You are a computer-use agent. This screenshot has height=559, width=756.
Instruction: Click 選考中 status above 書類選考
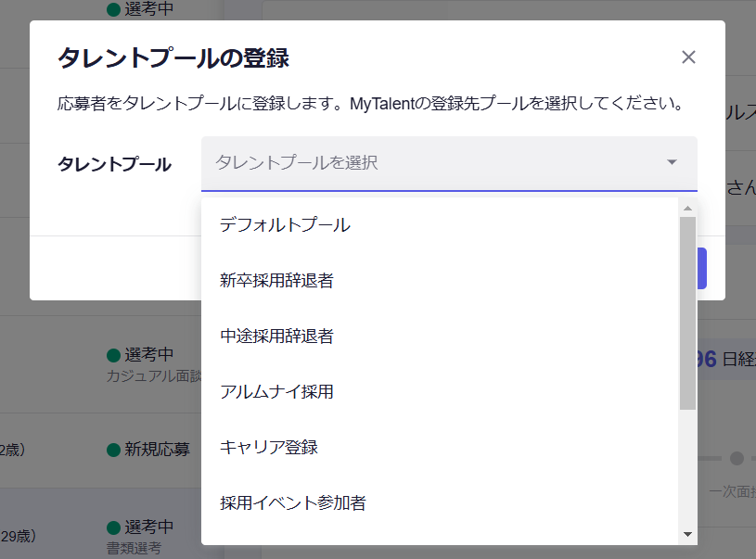click(x=148, y=527)
